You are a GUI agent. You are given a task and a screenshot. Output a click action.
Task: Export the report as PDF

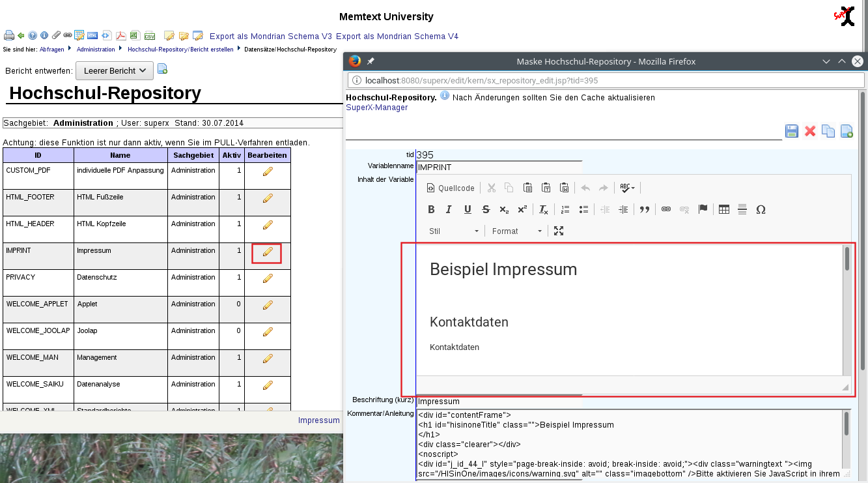point(121,35)
